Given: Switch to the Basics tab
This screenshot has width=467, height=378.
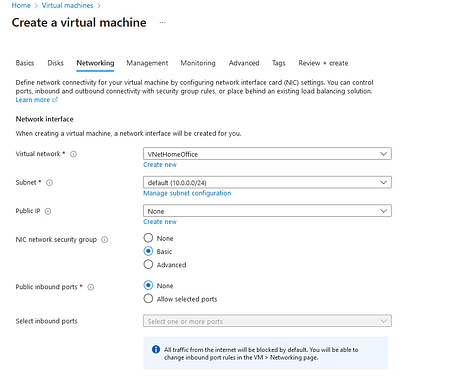Looking at the screenshot, I should tap(25, 63).
